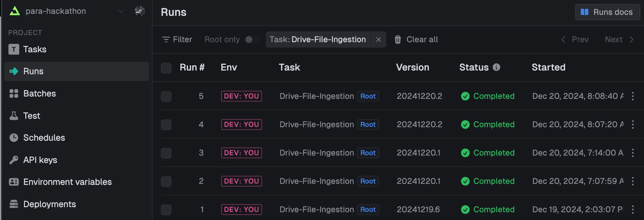Click the Batches grid icon
Viewport: 644px width, 220px height.
14,93
